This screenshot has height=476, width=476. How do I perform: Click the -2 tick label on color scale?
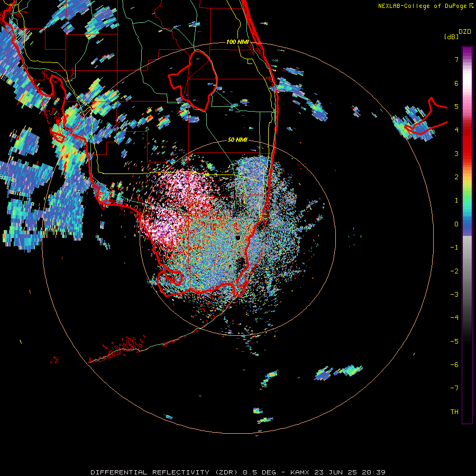click(454, 271)
